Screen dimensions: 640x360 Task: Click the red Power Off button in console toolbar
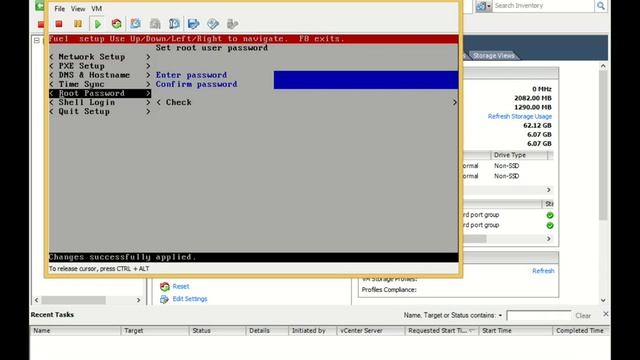point(59,24)
